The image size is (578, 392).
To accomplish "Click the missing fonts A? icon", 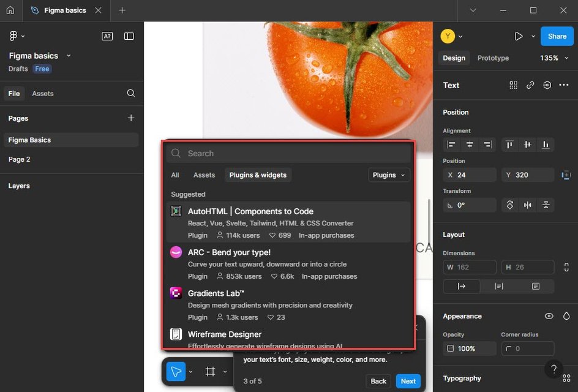I will tap(107, 36).
